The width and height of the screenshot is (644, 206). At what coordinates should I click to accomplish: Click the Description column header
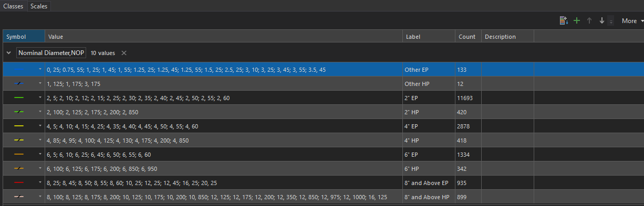point(507,37)
